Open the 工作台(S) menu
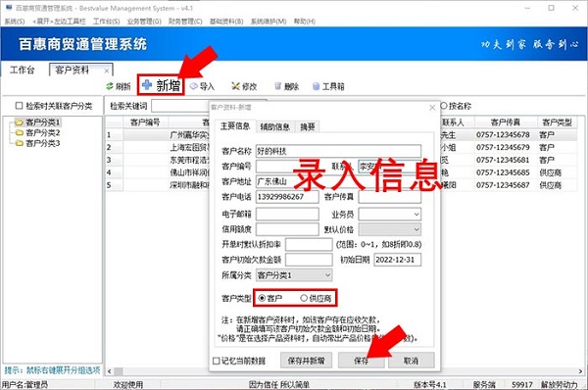588x390 pixels. 107,22
